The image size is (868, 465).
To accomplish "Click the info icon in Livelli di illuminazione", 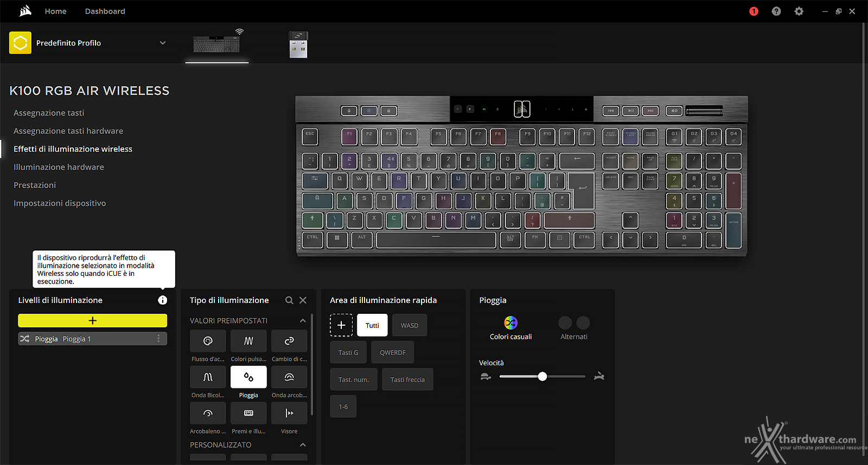I will point(162,300).
